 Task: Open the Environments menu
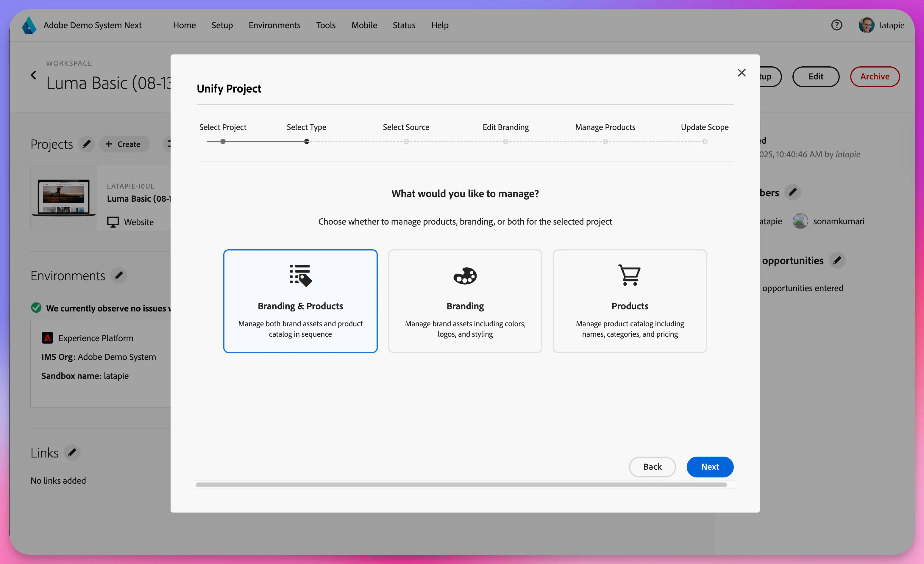[x=274, y=25]
